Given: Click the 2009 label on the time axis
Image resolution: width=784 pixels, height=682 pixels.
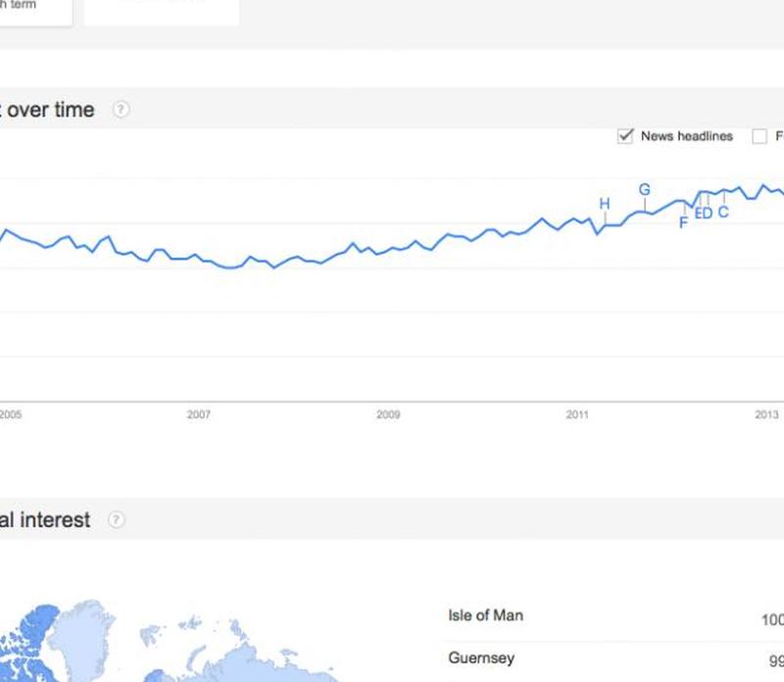Looking at the screenshot, I should (x=388, y=414).
